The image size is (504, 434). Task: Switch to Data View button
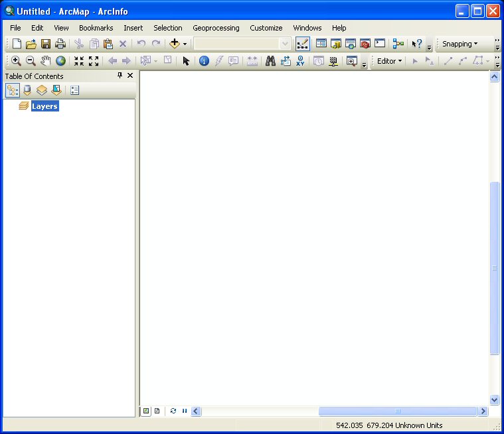(x=146, y=411)
